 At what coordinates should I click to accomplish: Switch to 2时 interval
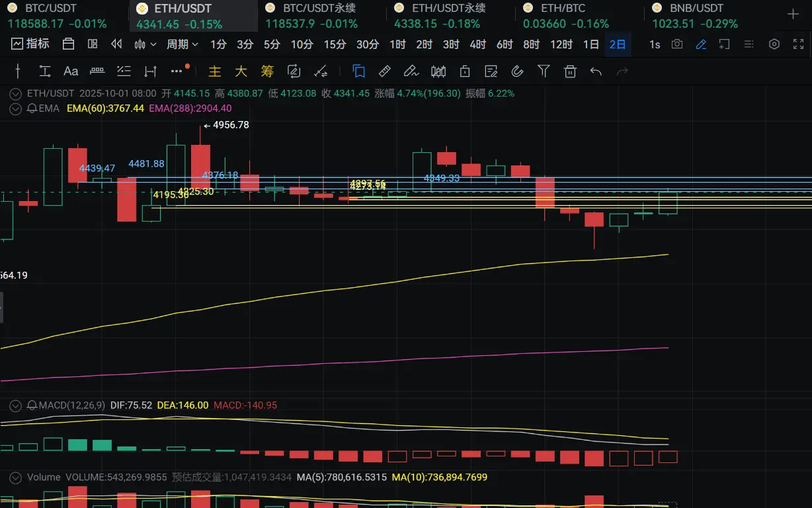[x=424, y=44]
